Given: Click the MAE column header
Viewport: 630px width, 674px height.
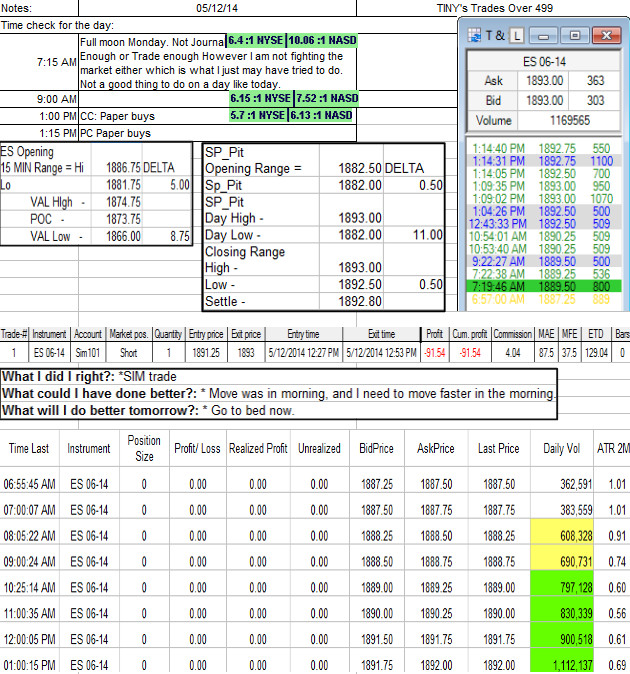Looking at the screenshot, I should tap(546, 334).
